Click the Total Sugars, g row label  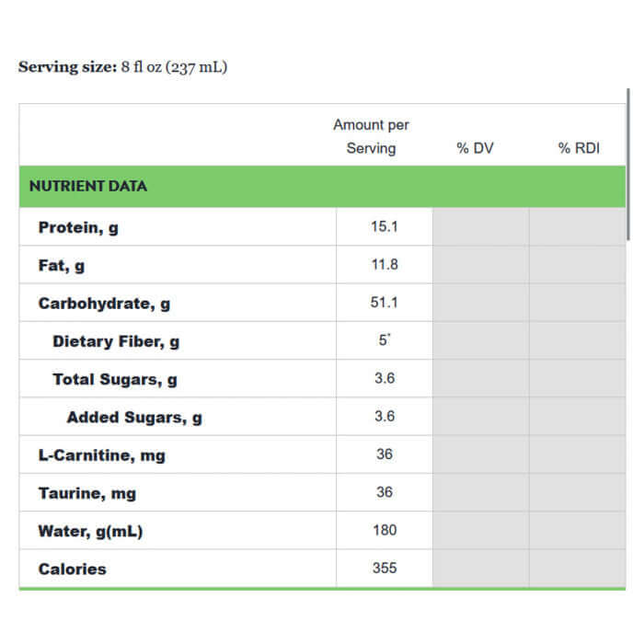pyautogui.click(x=115, y=379)
